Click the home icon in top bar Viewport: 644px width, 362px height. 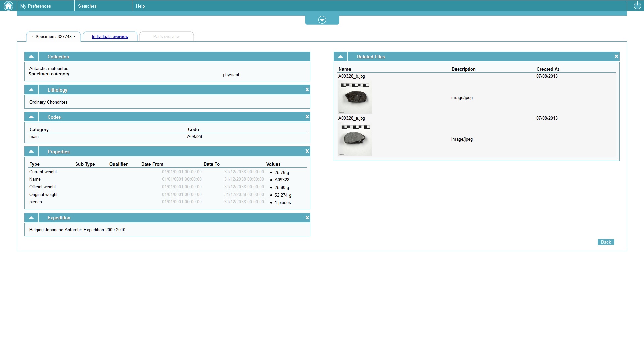8,6
